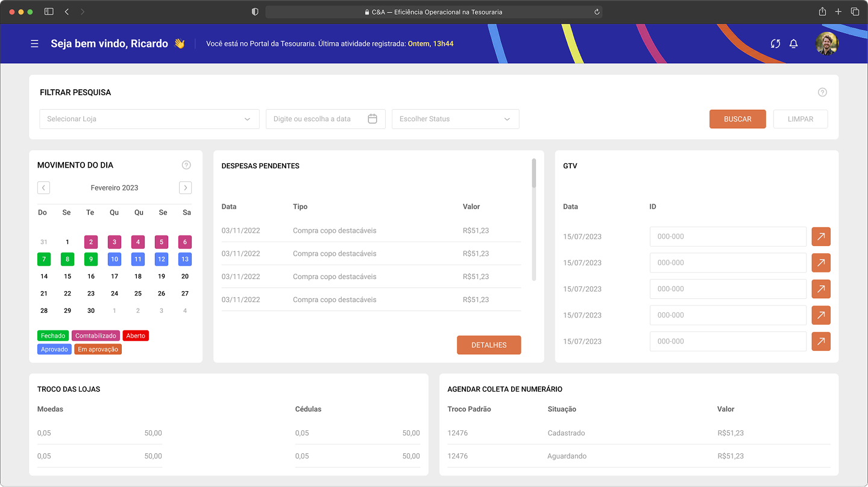Select day 9 in calendar

[91, 259]
